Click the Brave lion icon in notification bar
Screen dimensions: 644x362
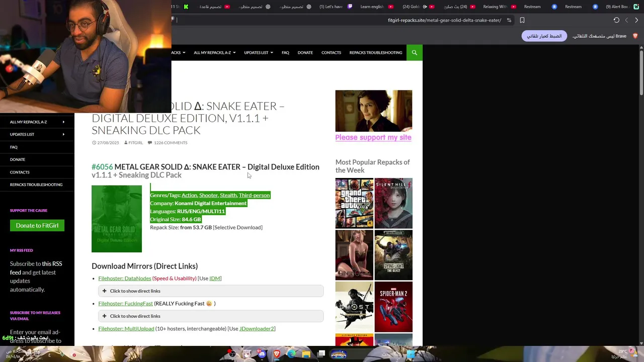635,36
